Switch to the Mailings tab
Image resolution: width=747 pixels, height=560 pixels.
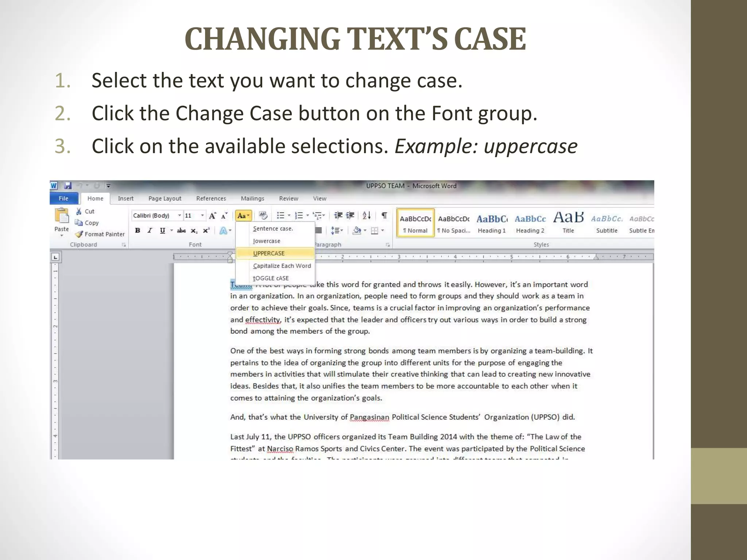click(252, 198)
